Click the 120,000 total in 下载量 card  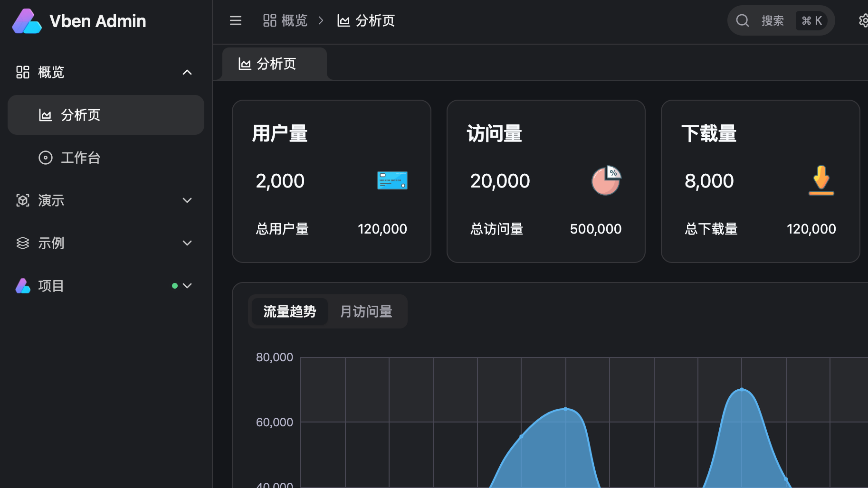pos(811,229)
